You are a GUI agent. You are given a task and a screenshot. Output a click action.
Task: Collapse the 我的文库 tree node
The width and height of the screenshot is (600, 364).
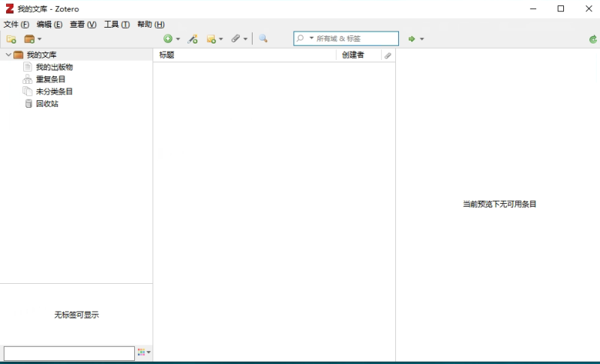[x=8, y=55]
